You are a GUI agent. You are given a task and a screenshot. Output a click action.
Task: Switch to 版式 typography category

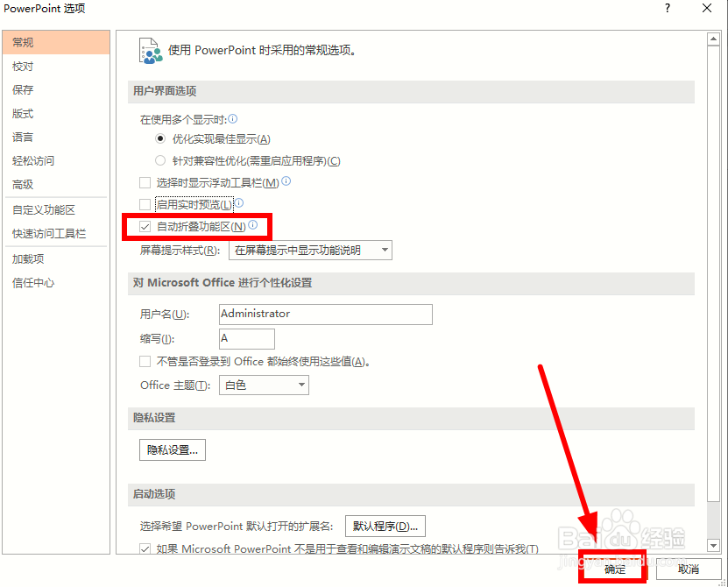56,113
